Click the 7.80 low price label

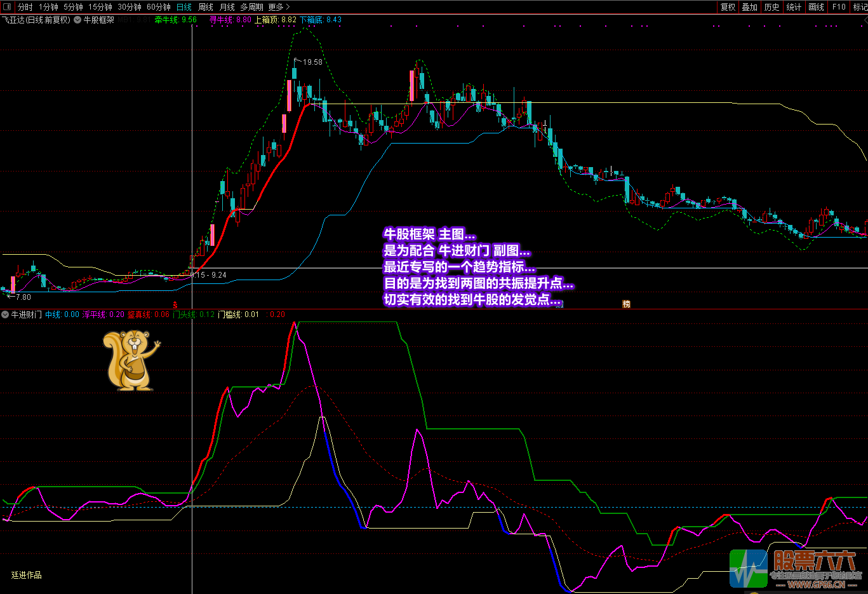pyautogui.click(x=23, y=297)
